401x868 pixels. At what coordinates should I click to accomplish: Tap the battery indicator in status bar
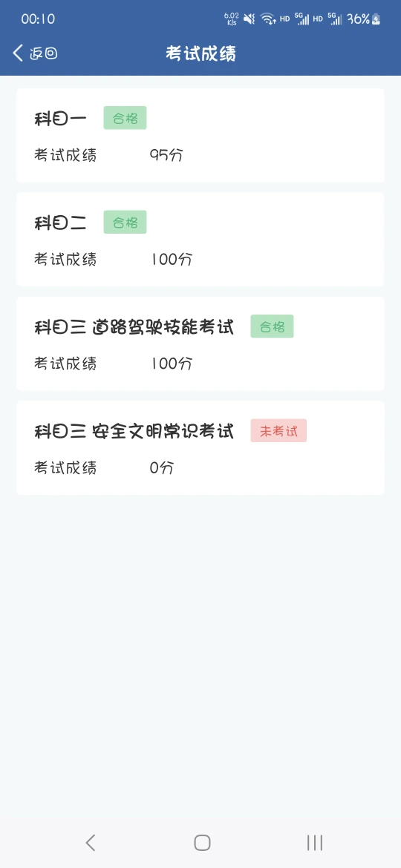click(376, 19)
